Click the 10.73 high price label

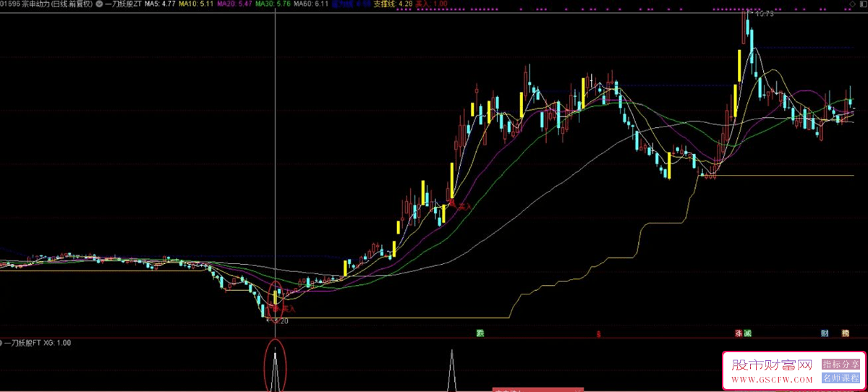tap(765, 14)
